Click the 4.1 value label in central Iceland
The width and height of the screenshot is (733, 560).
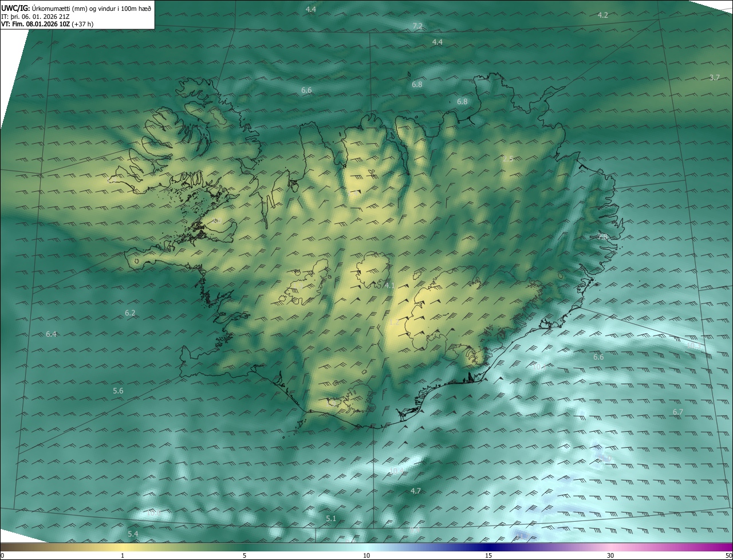pyautogui.click(x=389, y=285)
